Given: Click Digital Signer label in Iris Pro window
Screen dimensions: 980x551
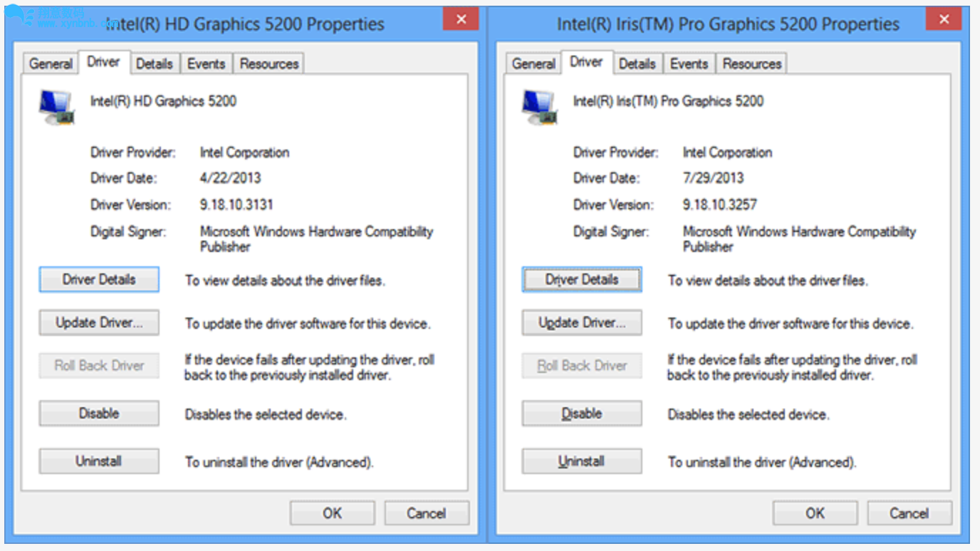Looking at the screenshot, I should [610, 232].
